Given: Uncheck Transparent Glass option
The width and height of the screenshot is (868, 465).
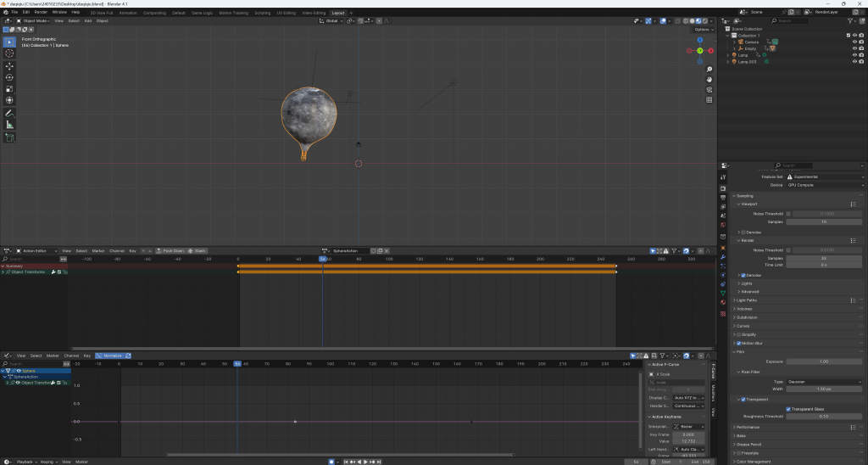Looking at the screenshot, I should tap(789, 409).
